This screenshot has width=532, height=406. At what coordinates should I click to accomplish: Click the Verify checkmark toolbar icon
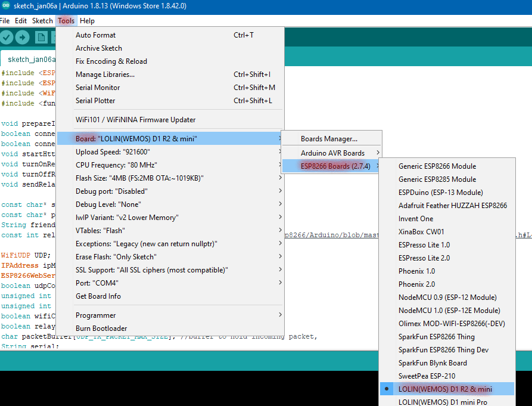pos(6,38)
